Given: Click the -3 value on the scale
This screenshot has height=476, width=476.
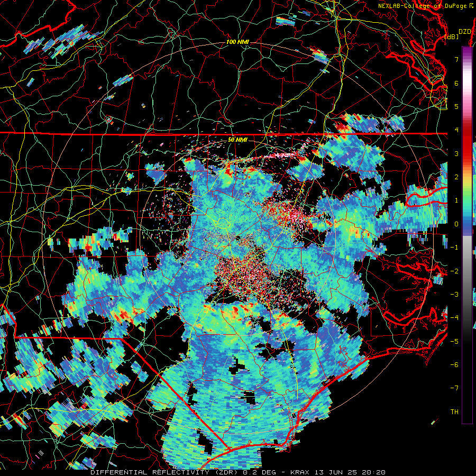Looking at the screenshot, I should pos(454,295).
